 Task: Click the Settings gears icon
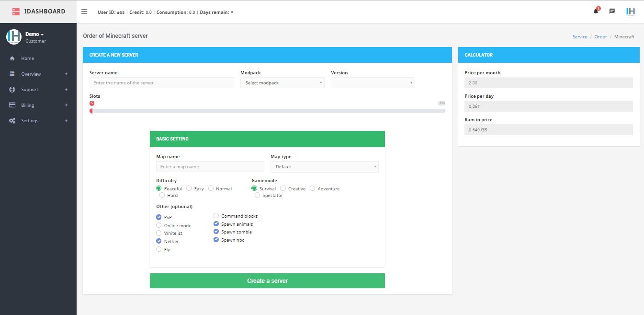point(12,121)
